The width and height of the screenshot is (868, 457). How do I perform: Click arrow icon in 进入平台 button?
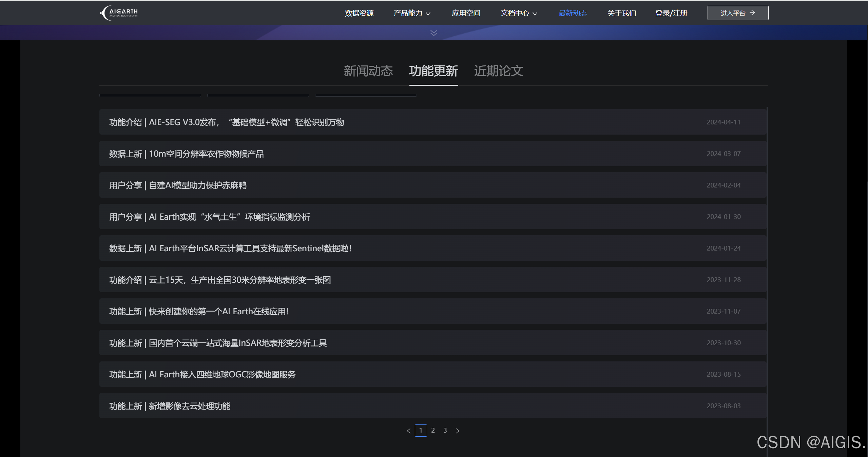[752, 13]
